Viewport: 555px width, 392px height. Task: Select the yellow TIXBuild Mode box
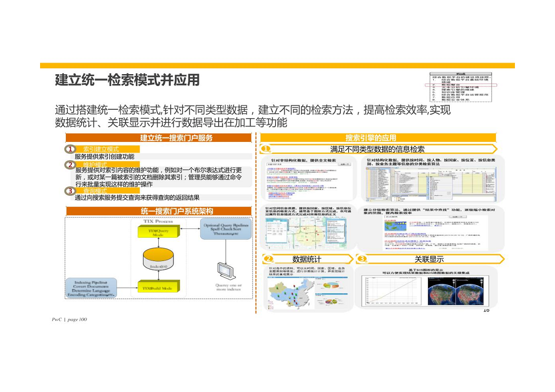(159, 286)
